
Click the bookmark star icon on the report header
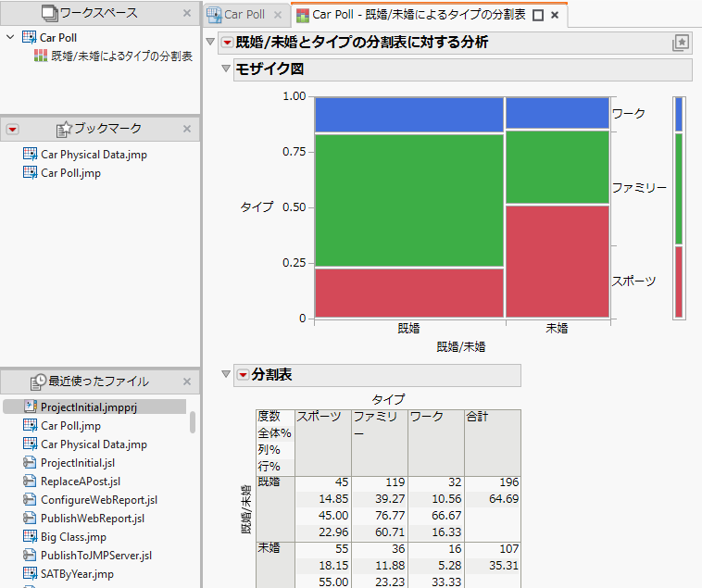(x=681, y=43)
